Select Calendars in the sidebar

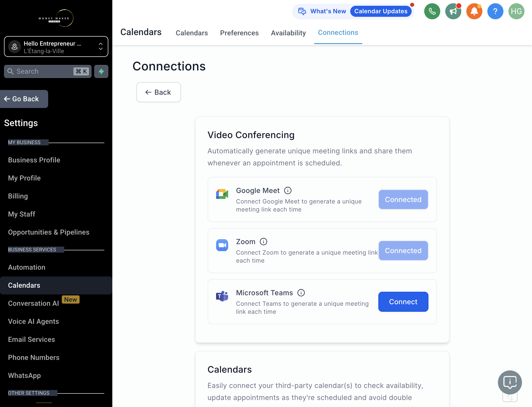pos(56,285)
